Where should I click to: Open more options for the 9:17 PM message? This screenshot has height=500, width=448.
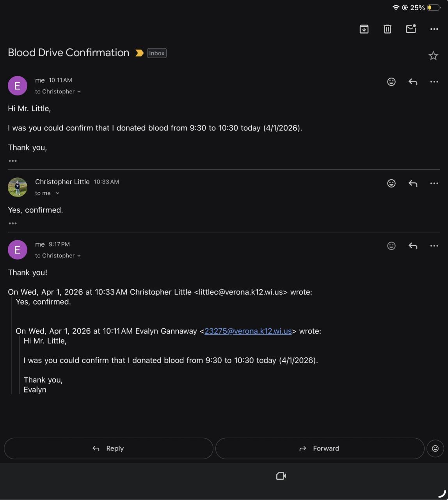point(434,246)
